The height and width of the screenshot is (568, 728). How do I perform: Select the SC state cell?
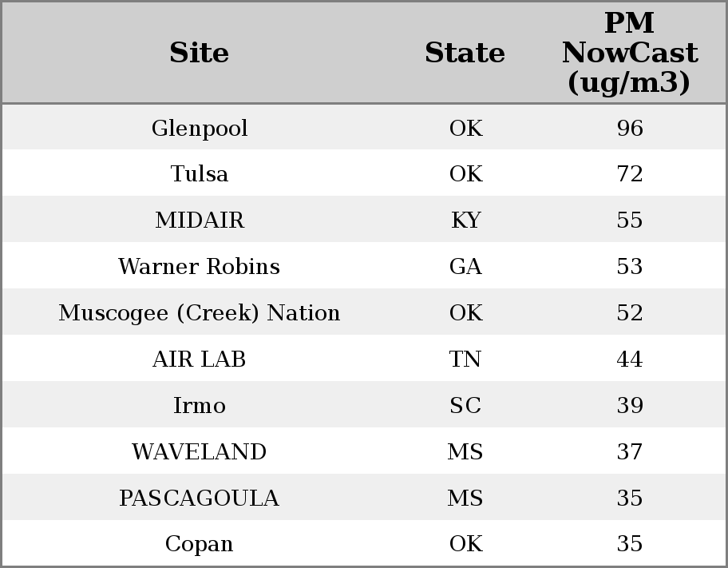(465, 406)
